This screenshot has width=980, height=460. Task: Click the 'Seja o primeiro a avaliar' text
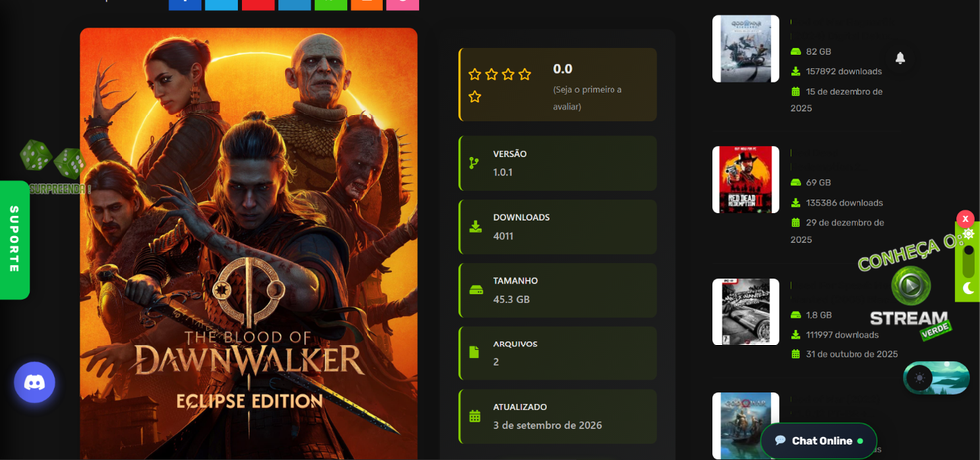(x=588, y=98)
